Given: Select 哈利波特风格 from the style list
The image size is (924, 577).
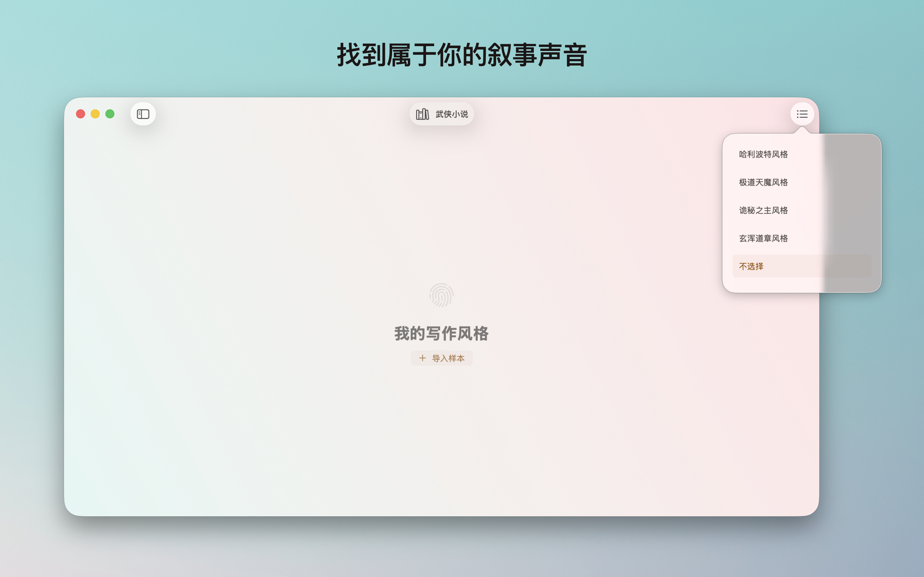Looking at the screenshot, I should pos(763,154).
